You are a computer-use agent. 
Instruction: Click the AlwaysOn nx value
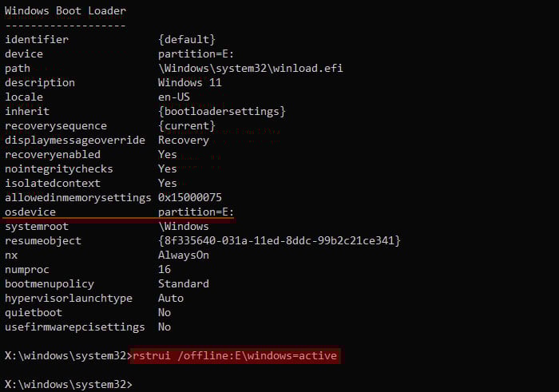[184, 255]
